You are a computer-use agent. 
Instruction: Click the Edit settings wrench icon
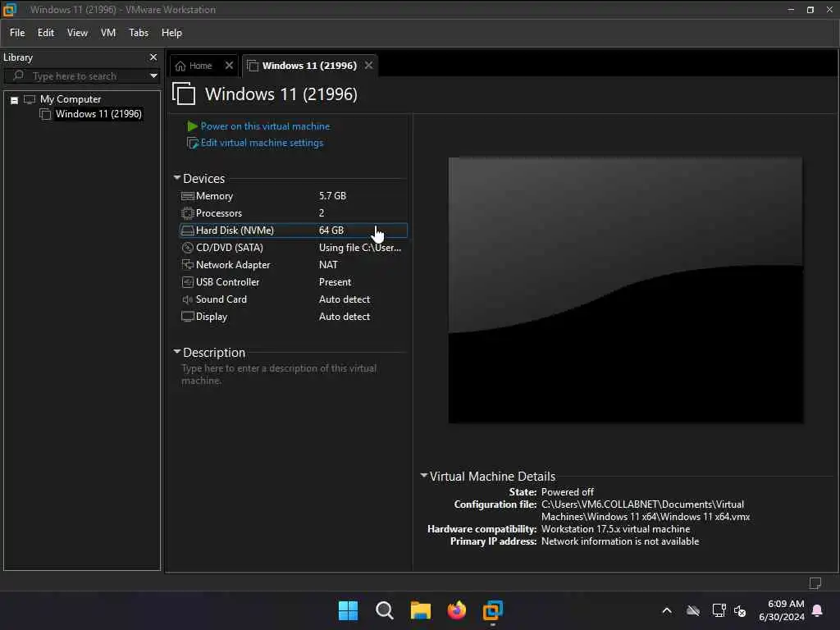click(x=192, y=143)
